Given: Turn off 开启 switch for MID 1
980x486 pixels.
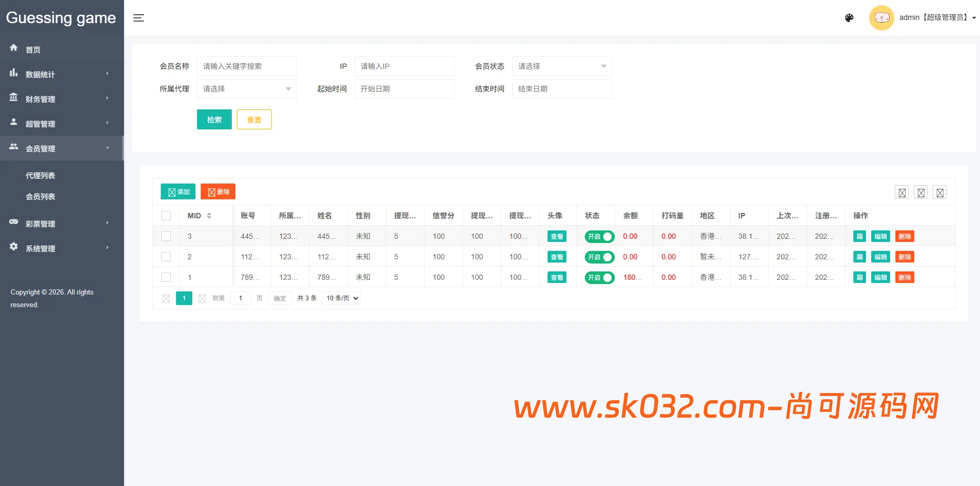Looking at the screenshot, I should click(599, 278).
